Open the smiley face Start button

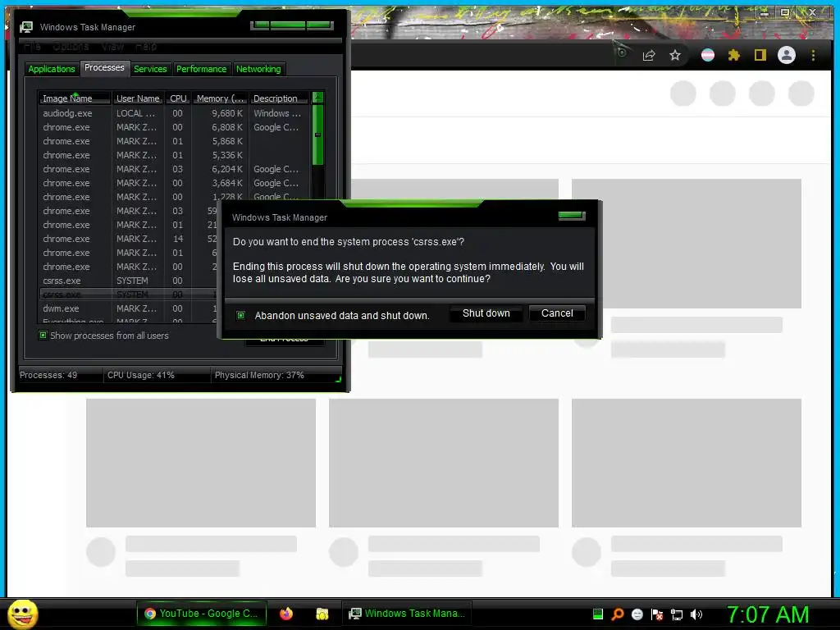pos(23,614)
